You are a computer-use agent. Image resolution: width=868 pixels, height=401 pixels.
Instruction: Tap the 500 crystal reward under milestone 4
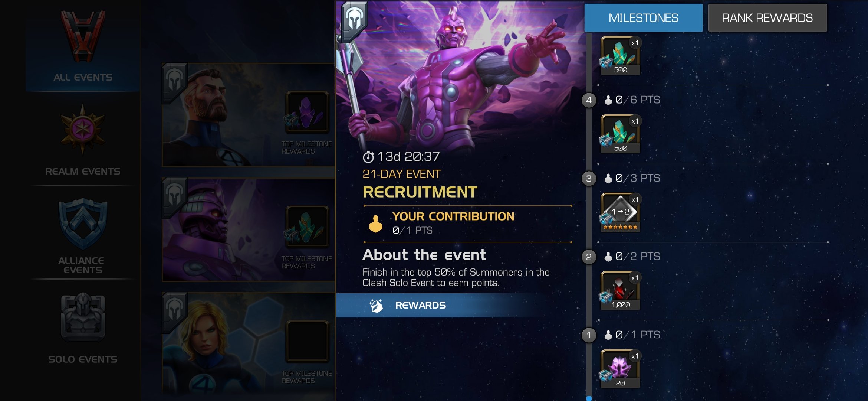620,134
